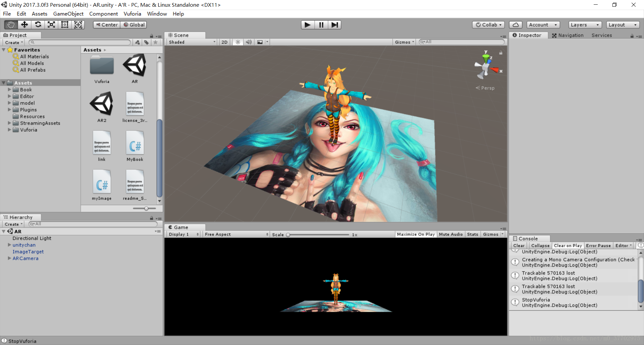Click the Scene search field

462,42
